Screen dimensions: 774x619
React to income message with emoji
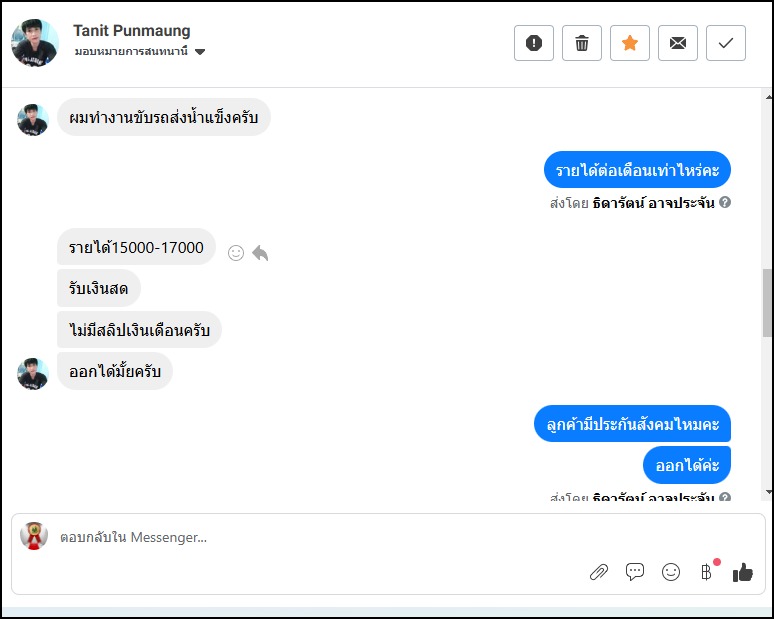click(x=236, y=253)
